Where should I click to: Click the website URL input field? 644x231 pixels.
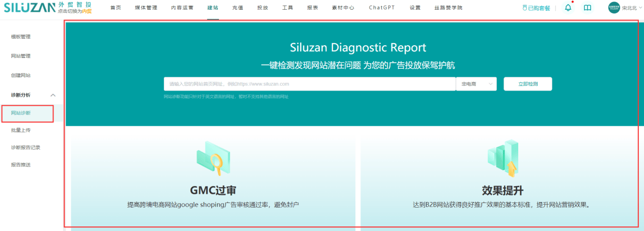(310, 84)
